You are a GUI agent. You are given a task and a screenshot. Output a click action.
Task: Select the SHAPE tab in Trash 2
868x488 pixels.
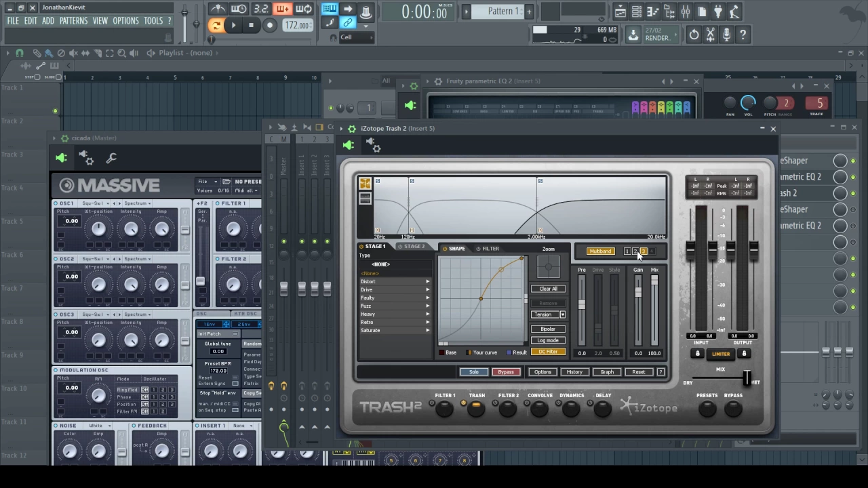click(456, 249)
